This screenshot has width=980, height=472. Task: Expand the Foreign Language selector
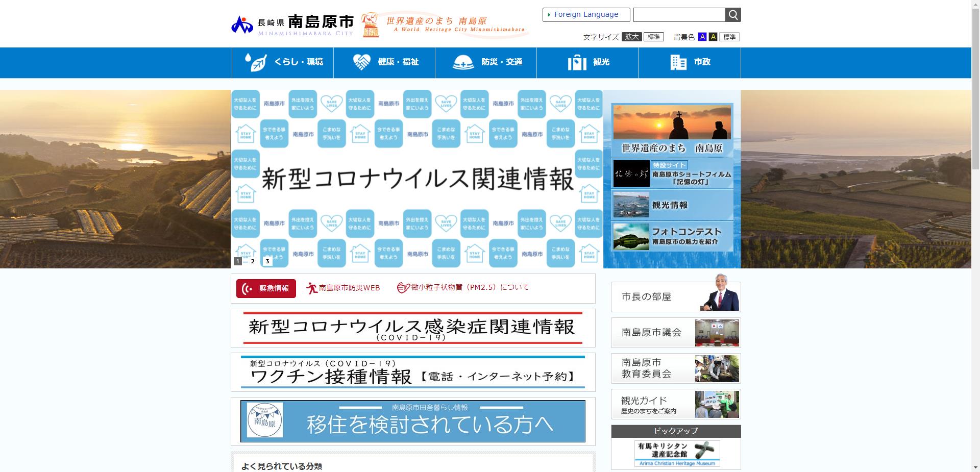click(x=585, y=14)
